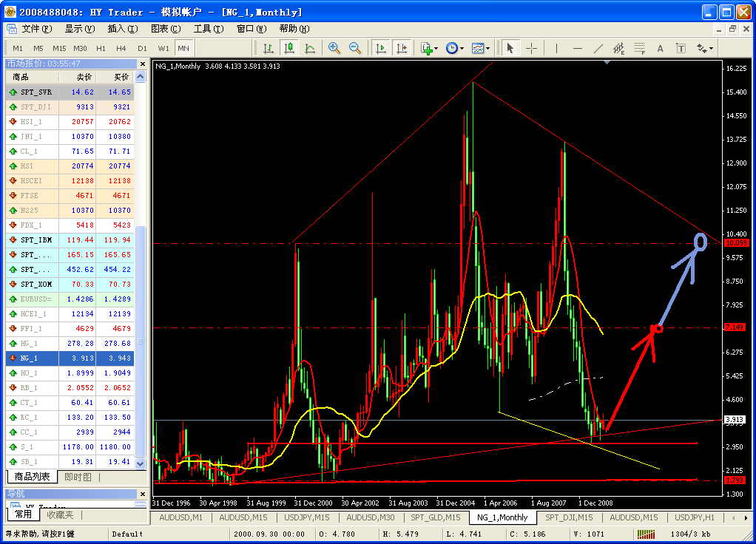Expand the periodicity dropdown arrow

coord(462,48)
